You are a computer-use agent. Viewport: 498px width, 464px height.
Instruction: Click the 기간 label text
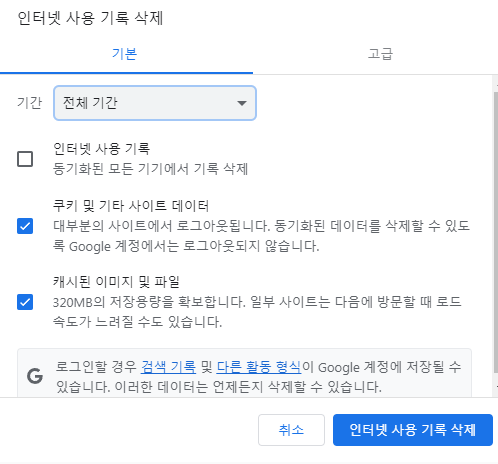point(30,103)
